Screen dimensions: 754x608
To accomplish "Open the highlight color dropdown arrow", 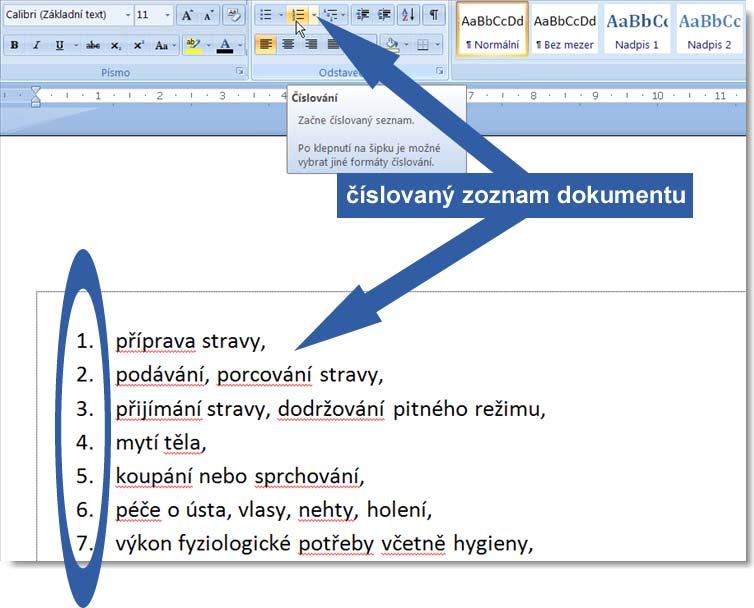I will 209,45.
